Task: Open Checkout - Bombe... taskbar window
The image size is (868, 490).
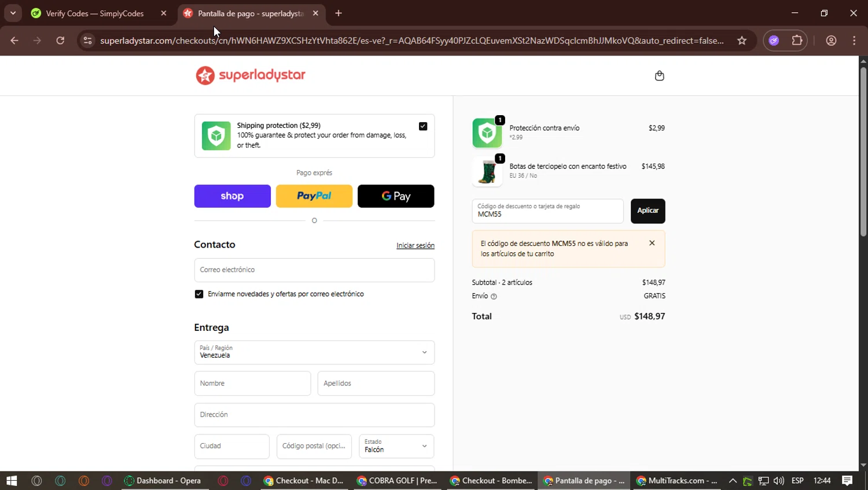Action: pos(491,481)
